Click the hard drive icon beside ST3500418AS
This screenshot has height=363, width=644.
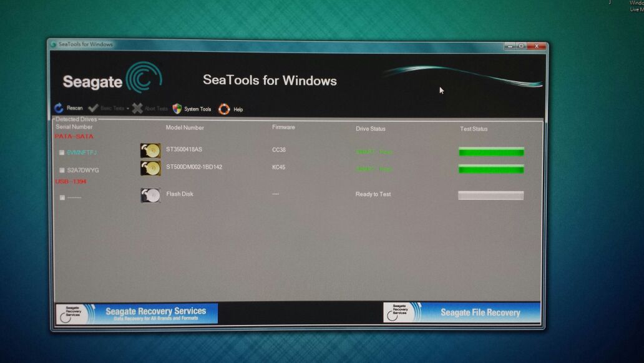150,151
